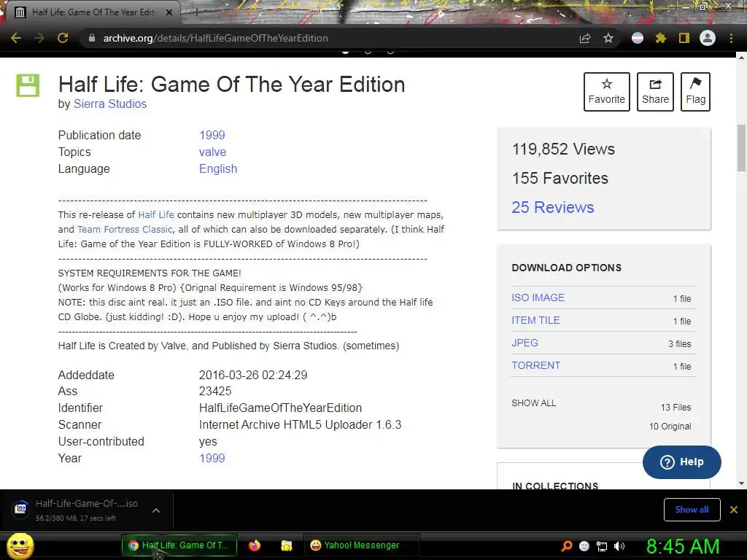The width and height of the screenshot is (747, 560).
Task: Close the downloads bar
Action: click(734, 510)
